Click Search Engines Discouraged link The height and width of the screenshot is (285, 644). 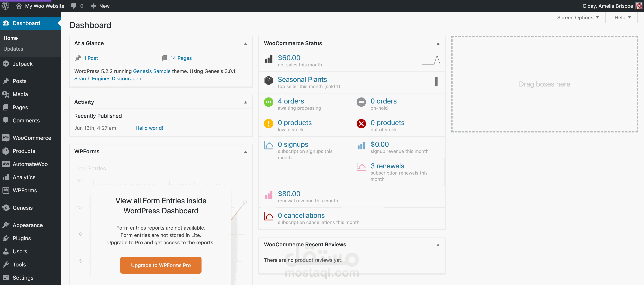pyautogui.click(x=108, y=79)
